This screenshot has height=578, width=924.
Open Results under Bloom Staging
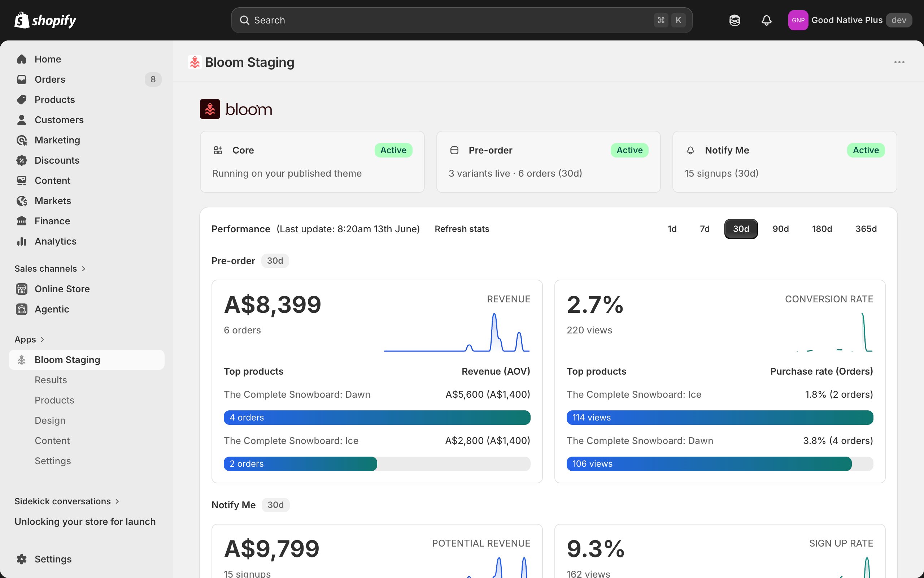tap(51, 380)
